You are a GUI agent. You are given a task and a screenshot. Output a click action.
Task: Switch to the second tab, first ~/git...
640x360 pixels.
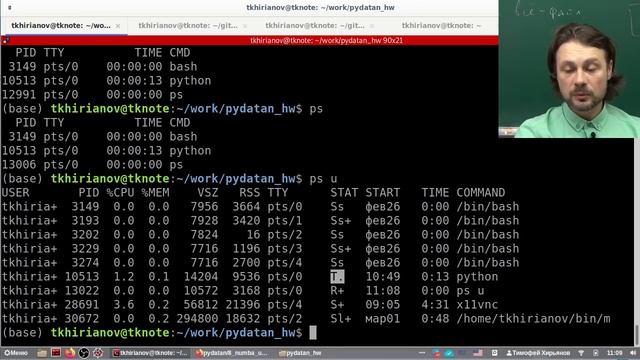click(188, 26)
